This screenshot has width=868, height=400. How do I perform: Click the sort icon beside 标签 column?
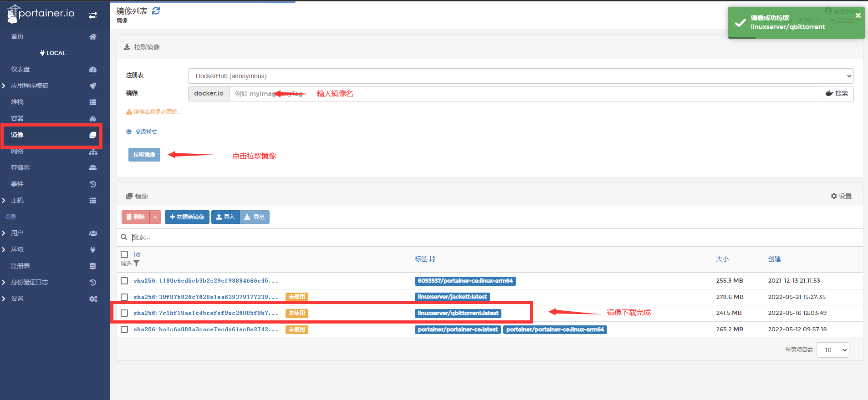coord(432,259)
